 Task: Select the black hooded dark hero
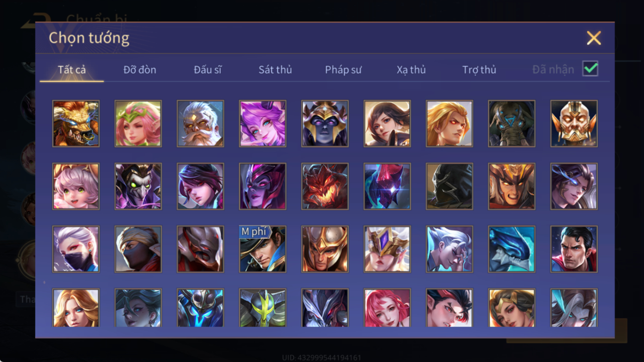coord(449,186)
